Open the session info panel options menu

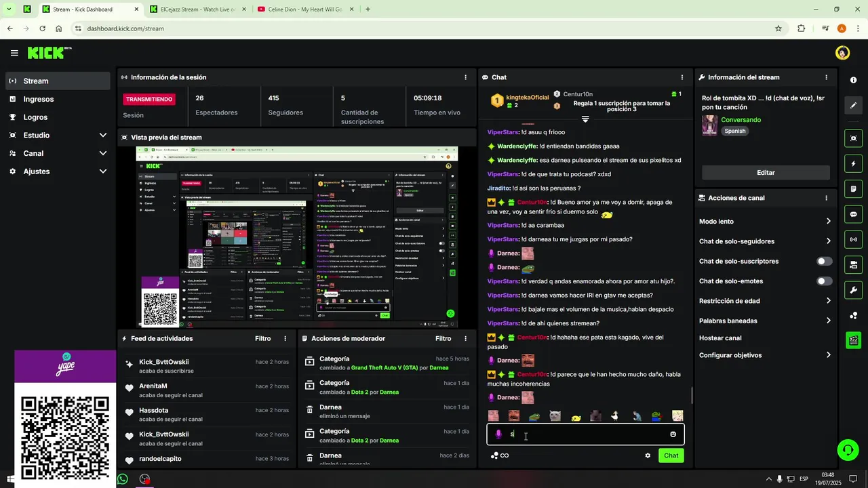pos(465,77)
